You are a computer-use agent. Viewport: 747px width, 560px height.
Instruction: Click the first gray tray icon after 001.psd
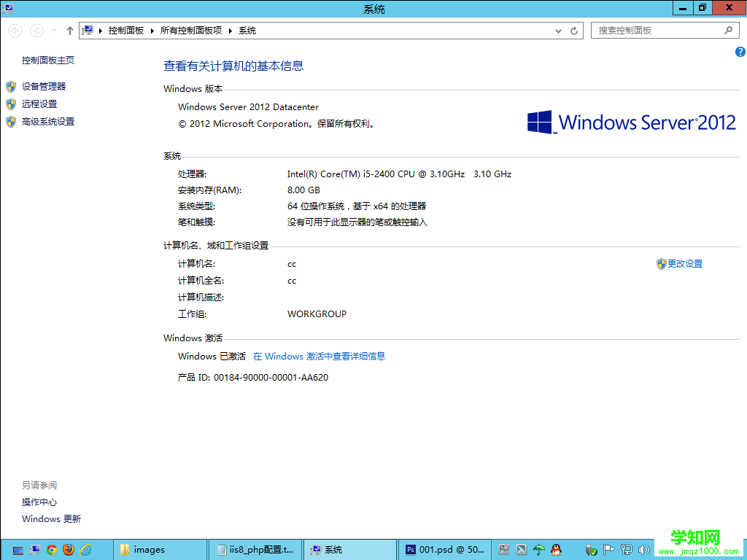pos(503,550)
